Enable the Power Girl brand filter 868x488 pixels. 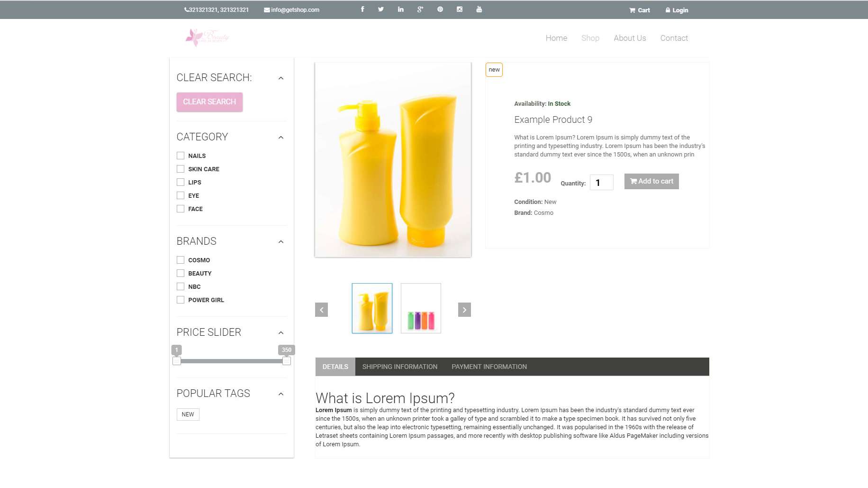pyautogui.click(x=181, y=300)
